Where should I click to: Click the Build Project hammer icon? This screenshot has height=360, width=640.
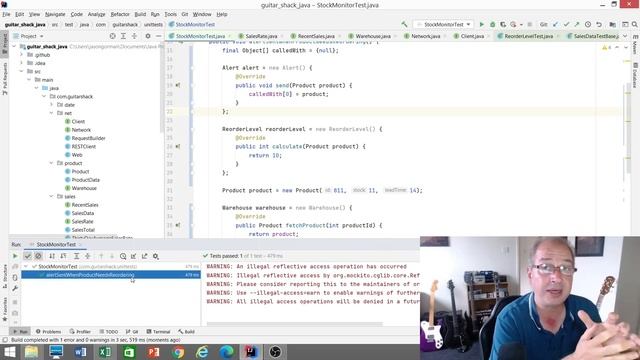[404, 24]
